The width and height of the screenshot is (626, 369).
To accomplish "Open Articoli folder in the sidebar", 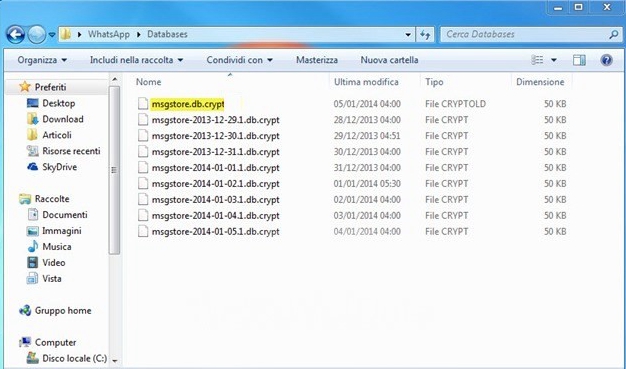I will (57, 135).
